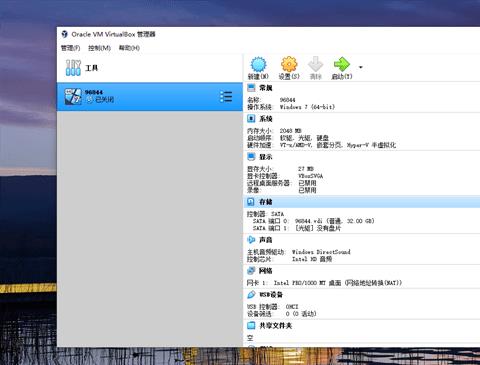The image size is (480, 365).
Task: Open VM Settings (设置) gear icon
Action: click(x=289, y=64)
